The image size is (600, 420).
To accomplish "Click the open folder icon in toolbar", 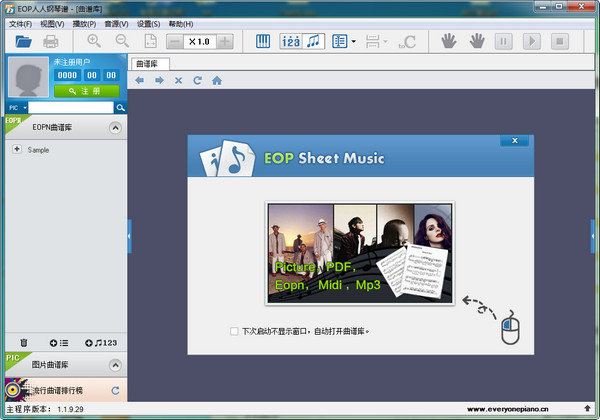I will (22, 42).
